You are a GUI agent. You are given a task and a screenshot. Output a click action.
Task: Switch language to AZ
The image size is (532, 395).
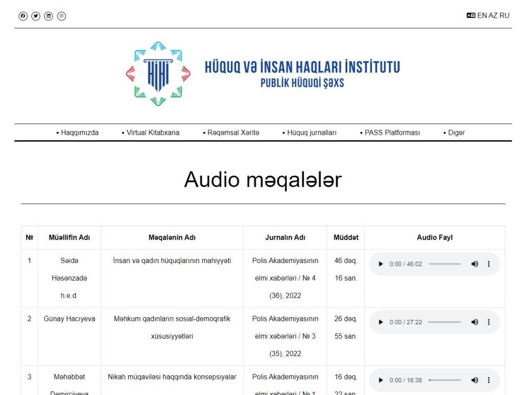[493, 15]
